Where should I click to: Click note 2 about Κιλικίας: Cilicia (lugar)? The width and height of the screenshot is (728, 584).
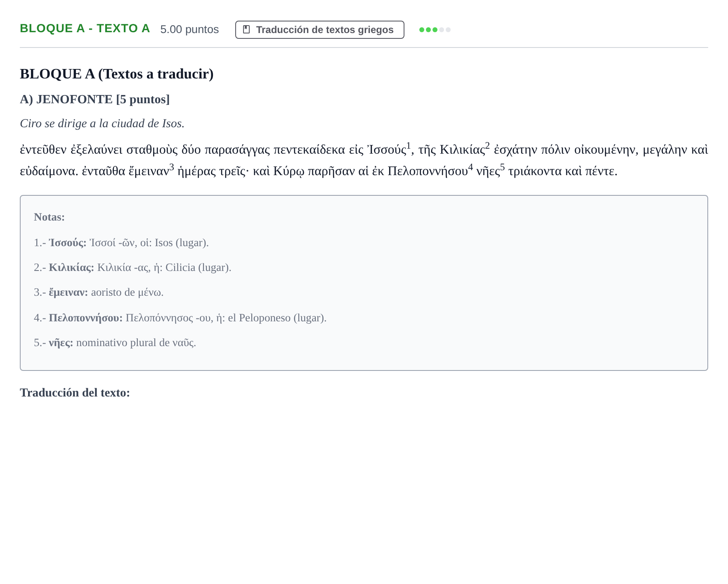pos(132,267)
